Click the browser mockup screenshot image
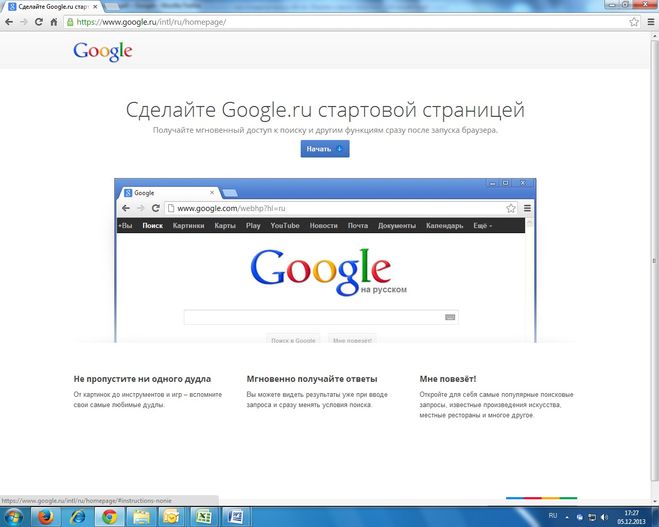This screenshot has width=659, height=527. (325, 260)
